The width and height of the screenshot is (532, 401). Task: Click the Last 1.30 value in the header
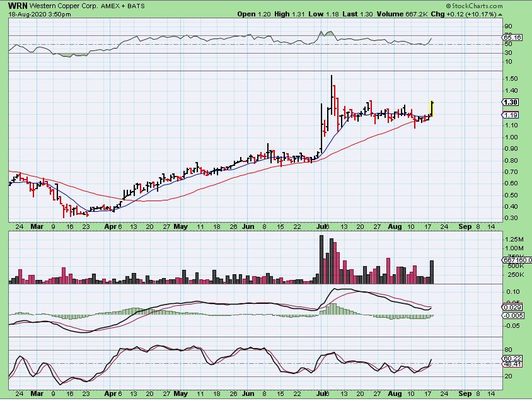(357, 15)
